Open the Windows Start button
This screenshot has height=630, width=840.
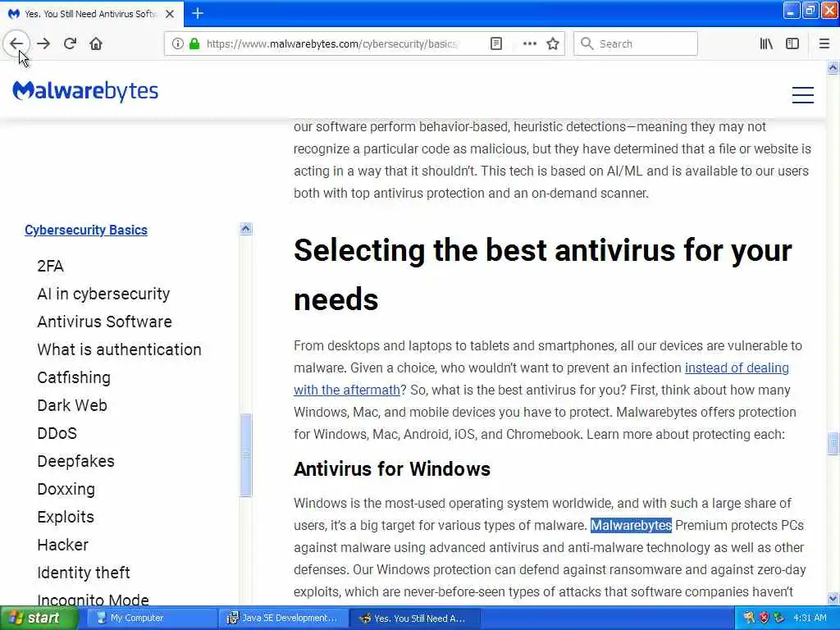pos(38,618)
